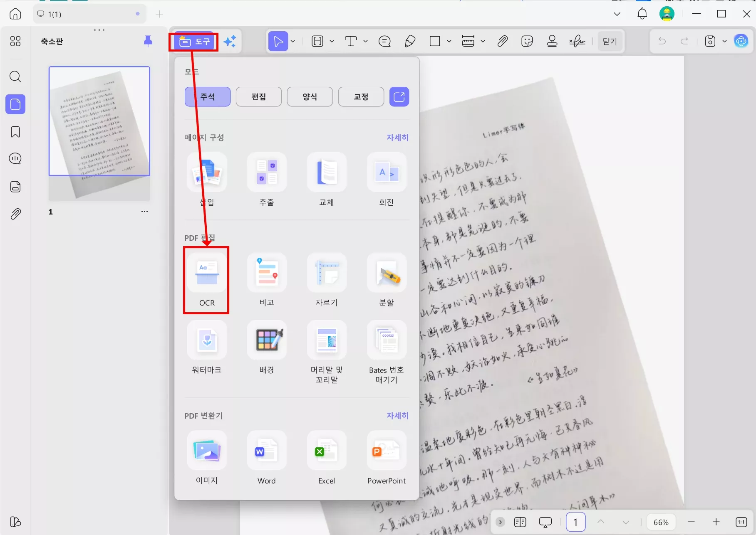Click 자세히 link for 페이지 구성
756x535 pixels.
click(397, 138)
